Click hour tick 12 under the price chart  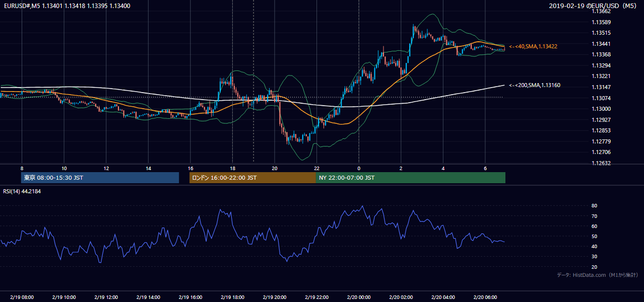[x=106, y=168]
